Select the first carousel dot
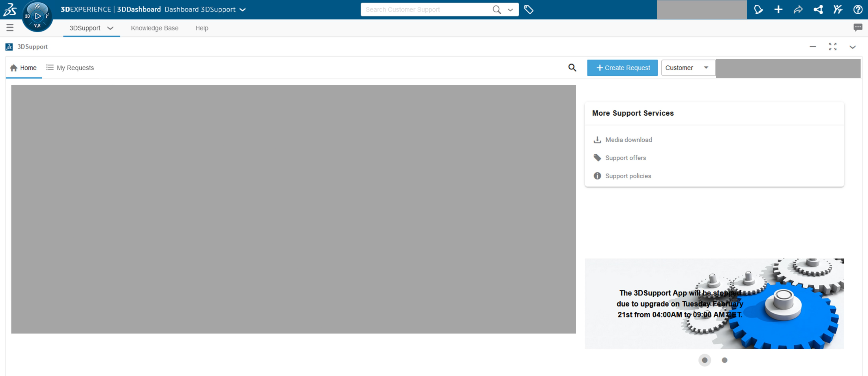Viewport: 868px width, 376px height. [x=705, y=360]
